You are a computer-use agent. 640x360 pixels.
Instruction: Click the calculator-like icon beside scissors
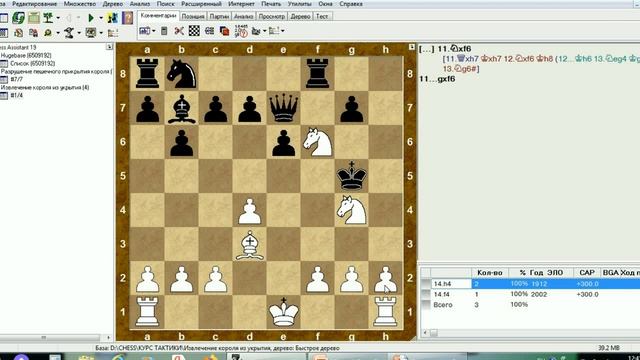(164, 31)
